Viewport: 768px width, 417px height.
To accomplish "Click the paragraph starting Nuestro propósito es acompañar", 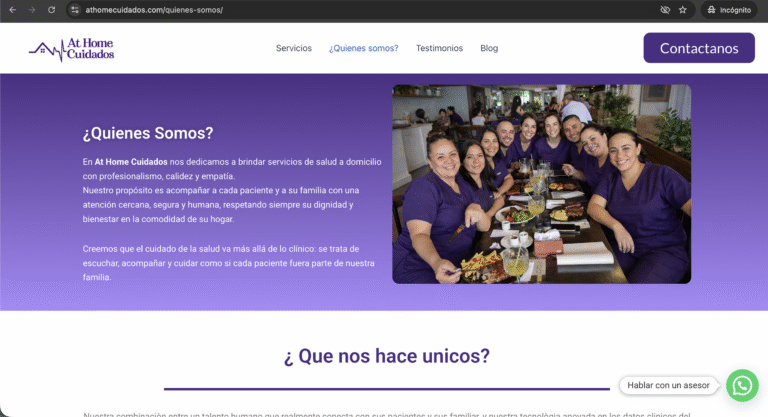I will (x=221, y=205).
